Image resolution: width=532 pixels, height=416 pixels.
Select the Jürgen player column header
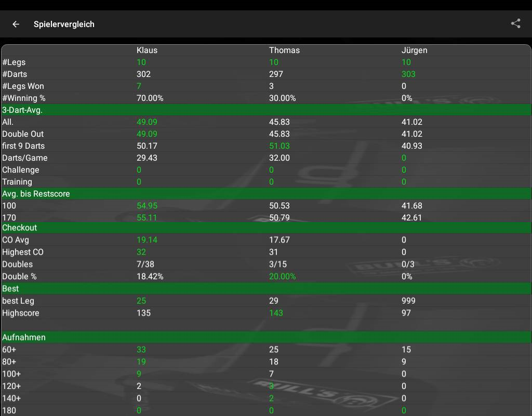(414, 50)
